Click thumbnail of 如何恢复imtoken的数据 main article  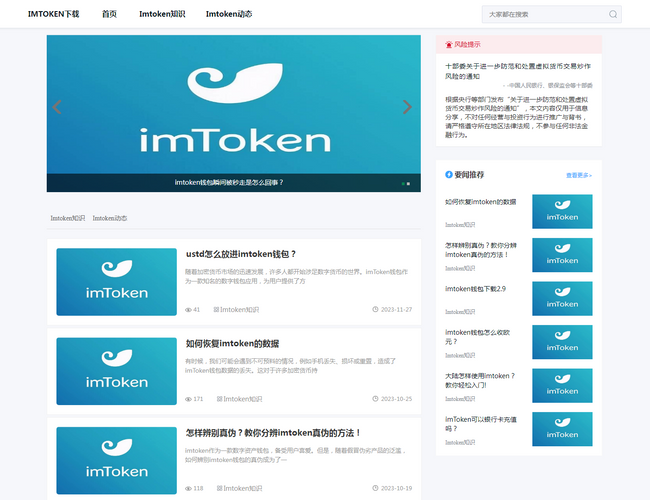116,371
